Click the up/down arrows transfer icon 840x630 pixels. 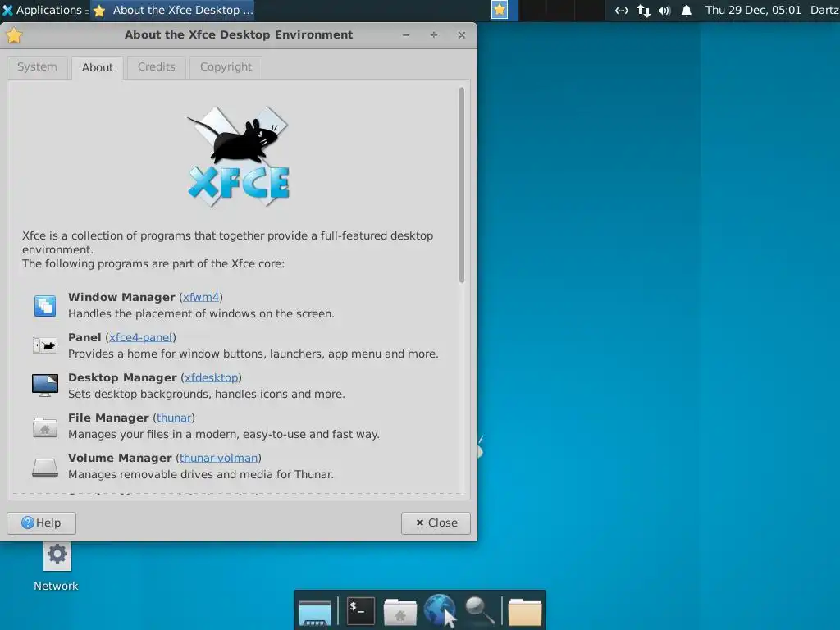point(643,10)
